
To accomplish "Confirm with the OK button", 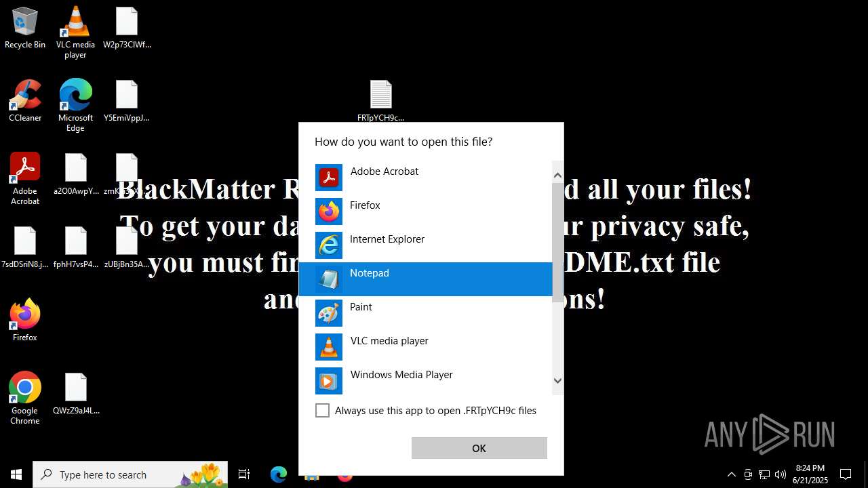I will (479, 448).
